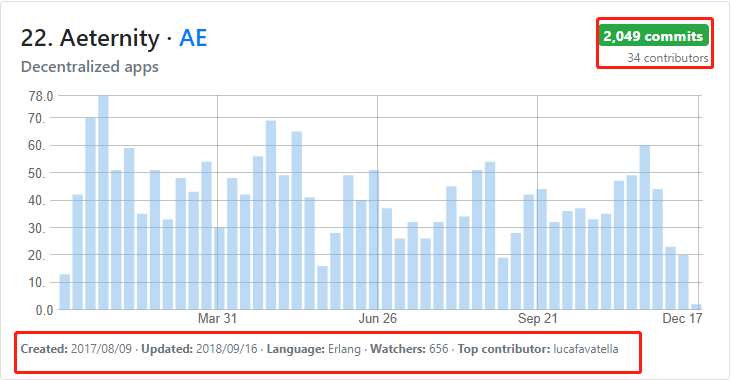731x380 pixels.
Task: Click the 'Decentralized apps' subtitle
Action: click(x=90, y=67)
